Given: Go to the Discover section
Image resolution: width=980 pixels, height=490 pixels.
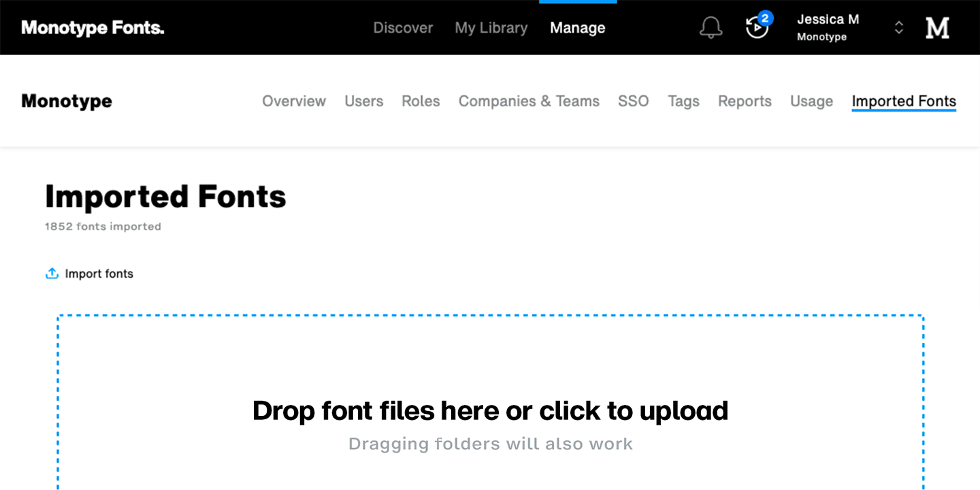Looking at the screenshot, I should [403, 28].
